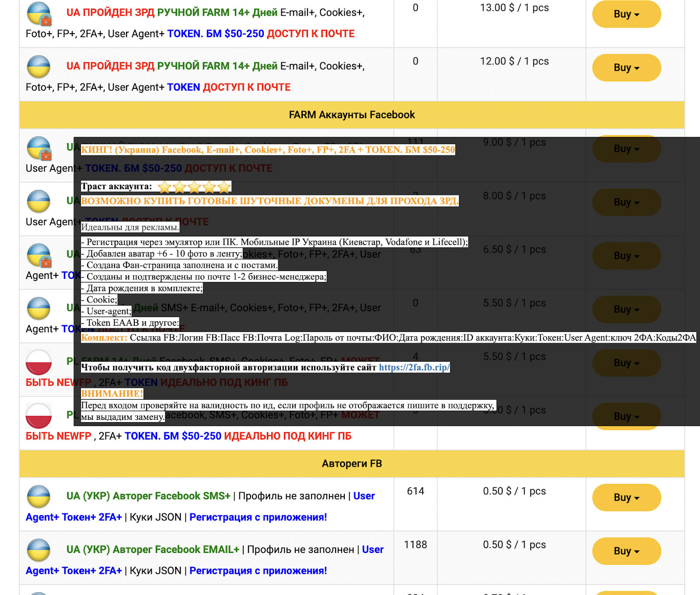Click the Траст аккаунта label
The image size is (700, 595).
coord(117,187)
